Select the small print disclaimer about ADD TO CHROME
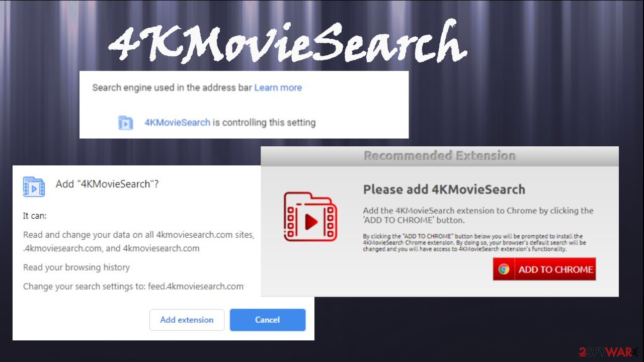The image size is (644, 362). click(474, 242)
